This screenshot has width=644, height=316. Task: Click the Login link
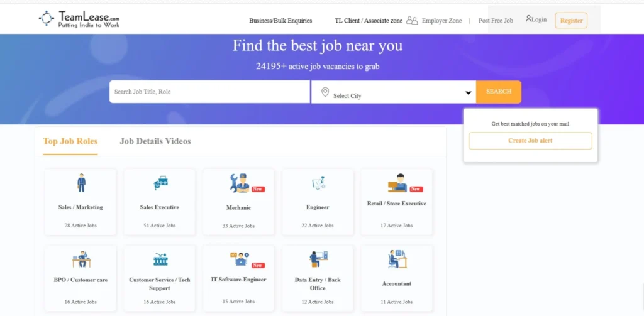(x=539, y=19)
